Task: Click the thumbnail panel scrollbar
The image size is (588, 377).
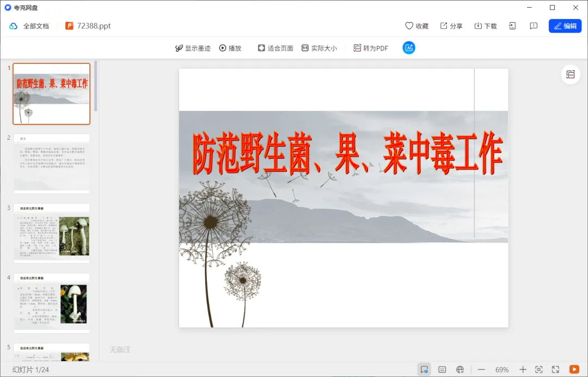Action: click(x=96, y=86)
